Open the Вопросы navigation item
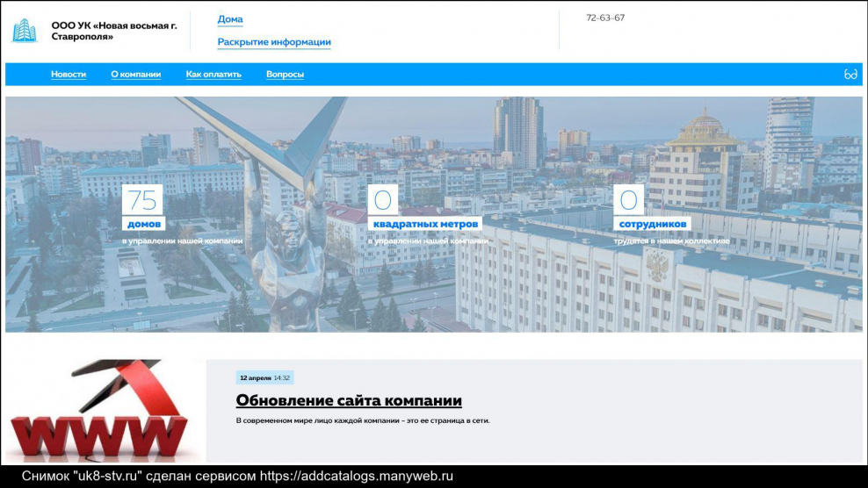The image size is (868, 488). [285, 75]
